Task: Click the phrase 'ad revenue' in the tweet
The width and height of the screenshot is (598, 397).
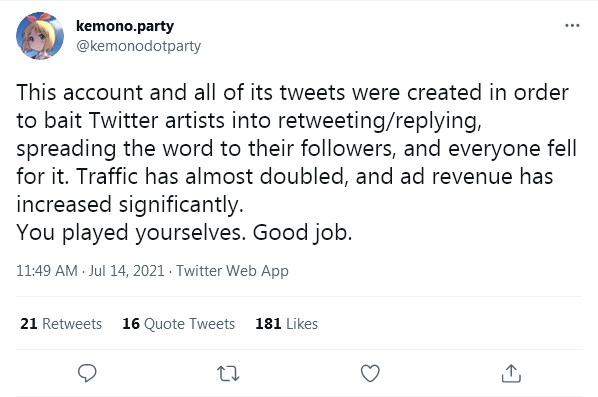Action: coord(457,177)
